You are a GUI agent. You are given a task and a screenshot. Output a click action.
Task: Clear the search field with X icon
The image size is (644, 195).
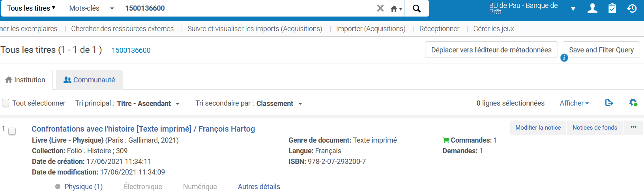[x=380, y=8]
